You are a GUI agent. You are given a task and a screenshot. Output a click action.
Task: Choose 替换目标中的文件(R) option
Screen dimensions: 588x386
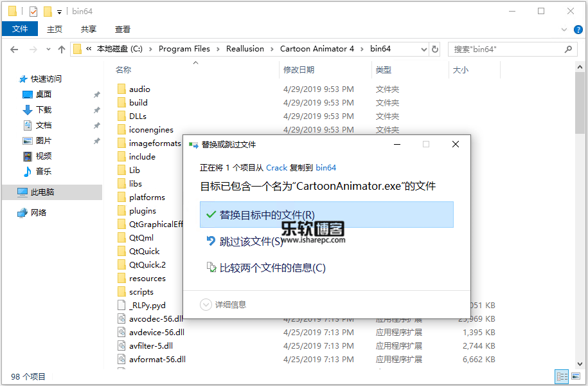(x=326, y=214)
